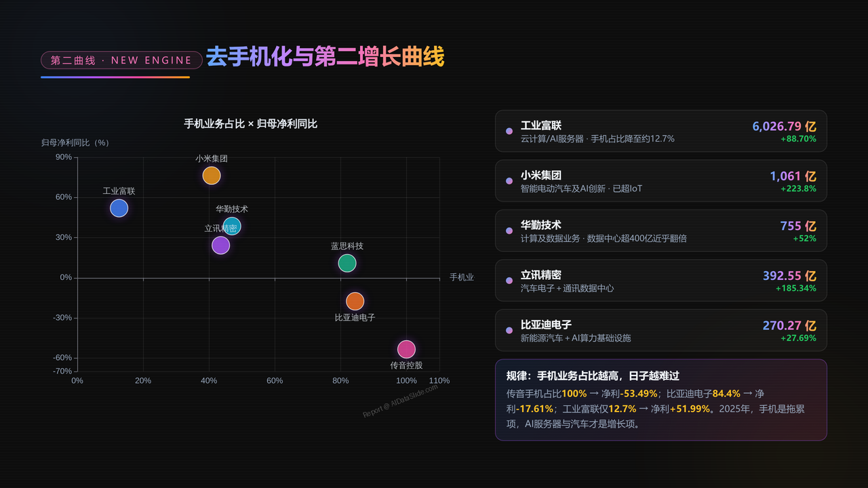Open the 华勤技术 card name
The width and height of the screenshot is (868, 488).
point(541,225)
